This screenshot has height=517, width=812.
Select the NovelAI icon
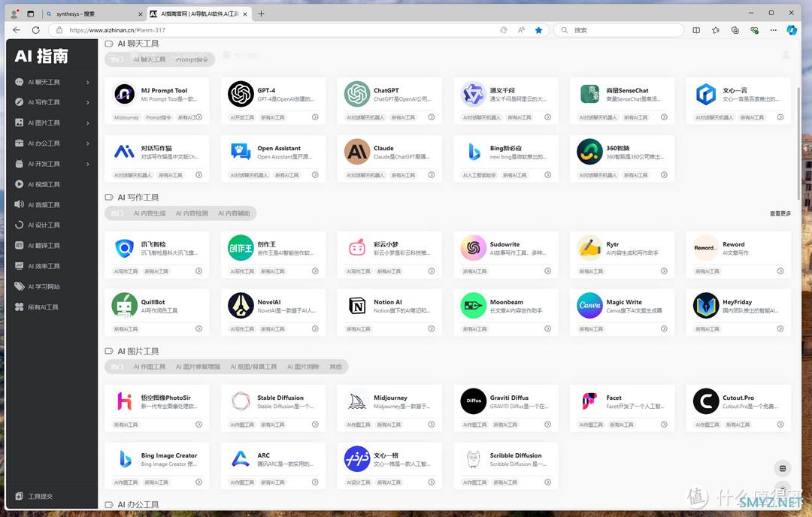coord(241,305)
